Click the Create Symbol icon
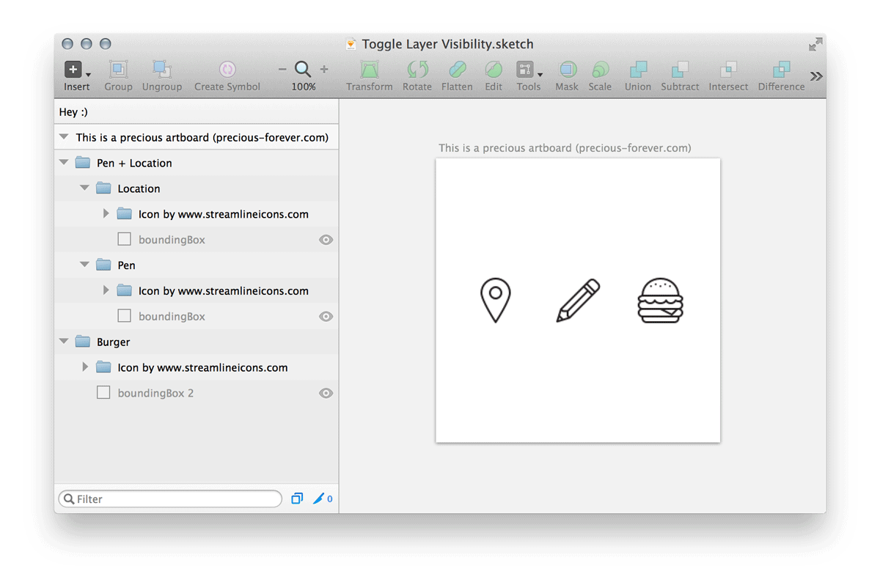880x588 pixels. point(227,70)
